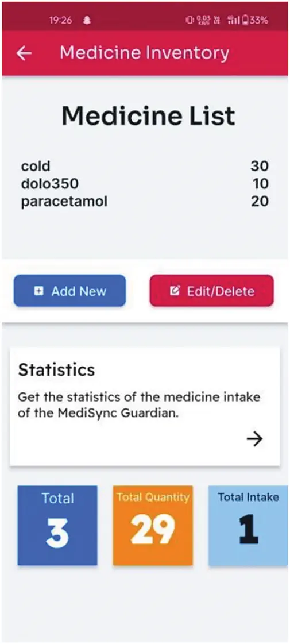This screenshot has height=644, width=290.
Task: Click the plus icon on Add New
Action: coord(38,291)
